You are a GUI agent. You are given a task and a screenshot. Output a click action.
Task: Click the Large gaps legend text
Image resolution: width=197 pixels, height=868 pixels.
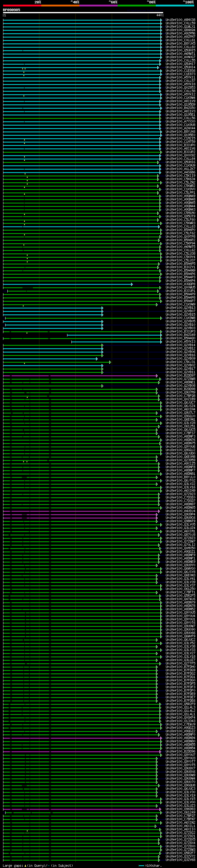click(x=38, y=866)
